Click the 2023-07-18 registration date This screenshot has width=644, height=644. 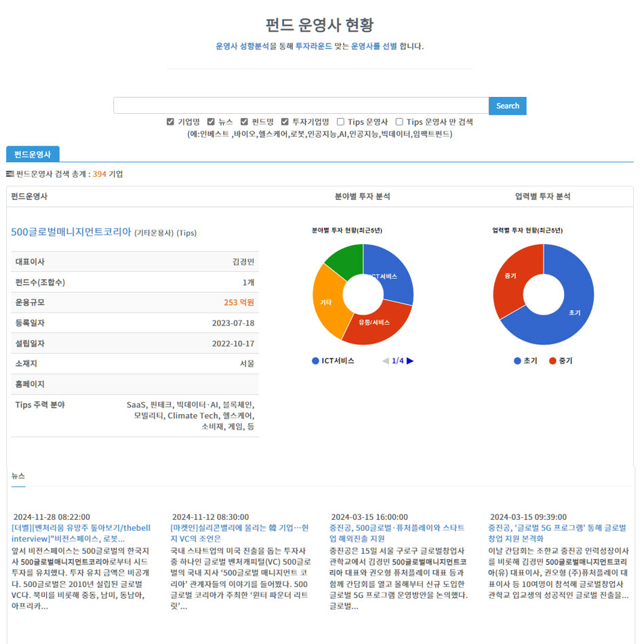click(x=233, y=323)
